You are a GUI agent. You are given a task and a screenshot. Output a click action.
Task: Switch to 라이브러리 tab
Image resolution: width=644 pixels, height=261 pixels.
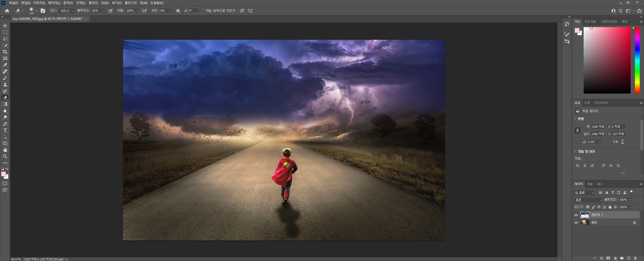pyautogui.click(x=601, y=103)
